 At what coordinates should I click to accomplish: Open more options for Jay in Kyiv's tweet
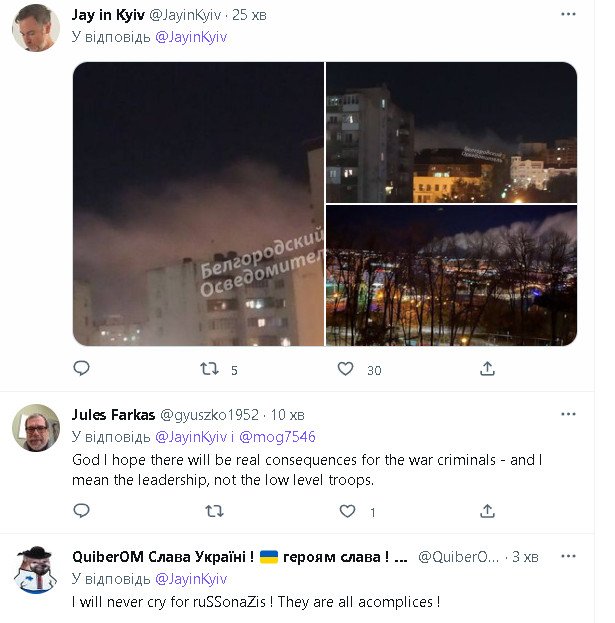[568, 15]
